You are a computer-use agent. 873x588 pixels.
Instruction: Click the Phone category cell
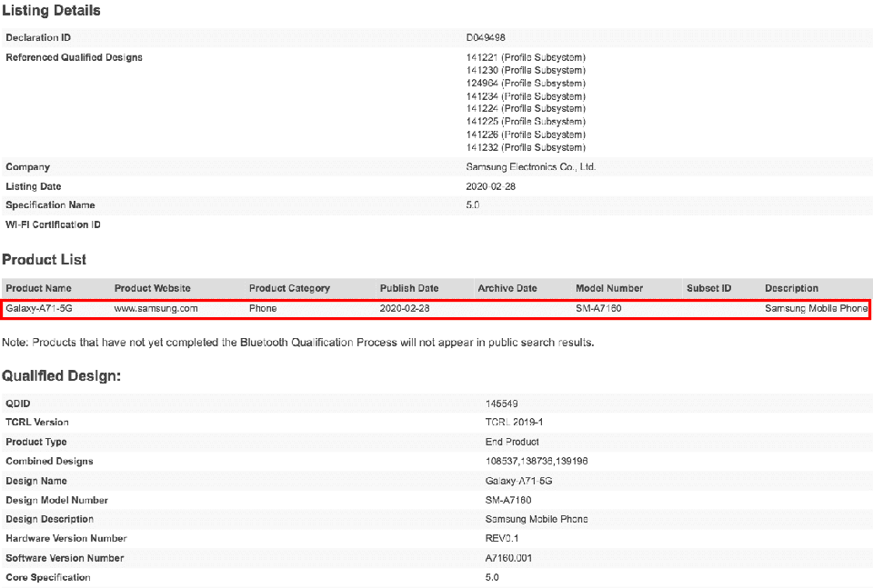click(x=263, y=308)
